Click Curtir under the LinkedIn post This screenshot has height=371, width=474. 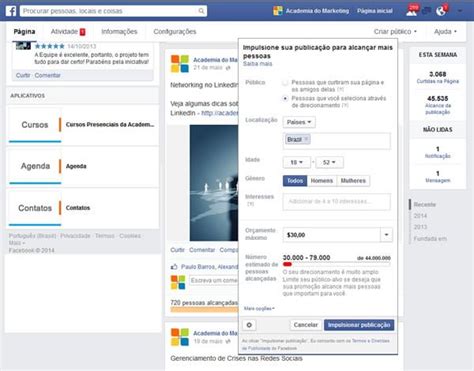click(177, 250)
